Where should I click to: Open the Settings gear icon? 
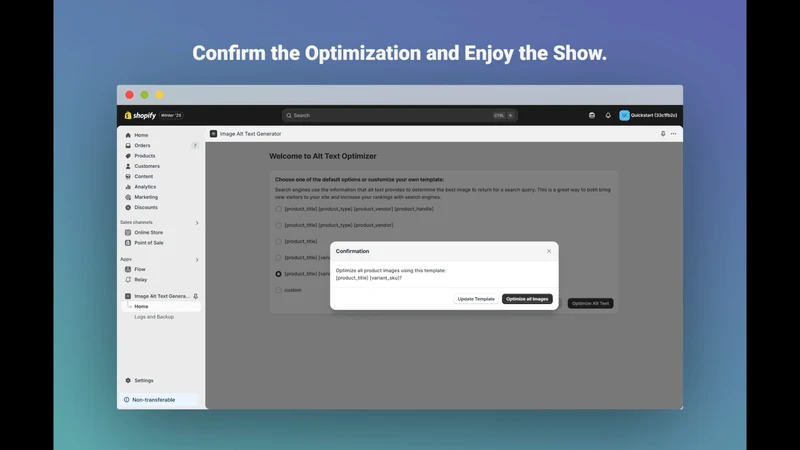pos(128,381)
